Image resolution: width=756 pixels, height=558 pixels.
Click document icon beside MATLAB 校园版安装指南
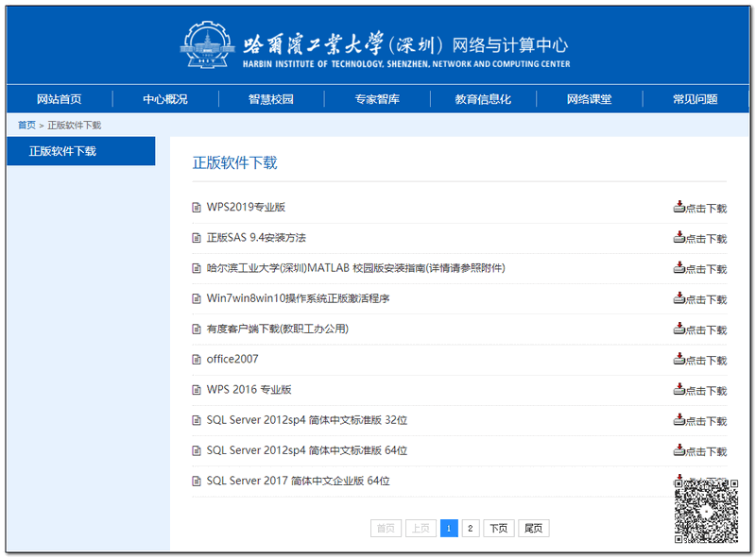pos(197,268)
